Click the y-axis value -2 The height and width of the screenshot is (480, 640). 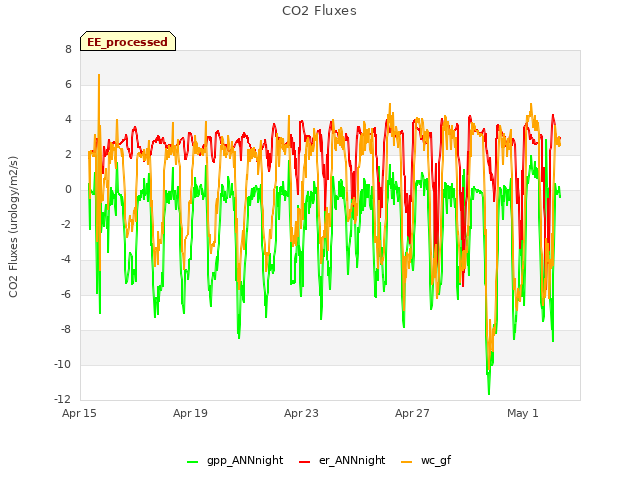pyautogui.click(x=66, y=225)
